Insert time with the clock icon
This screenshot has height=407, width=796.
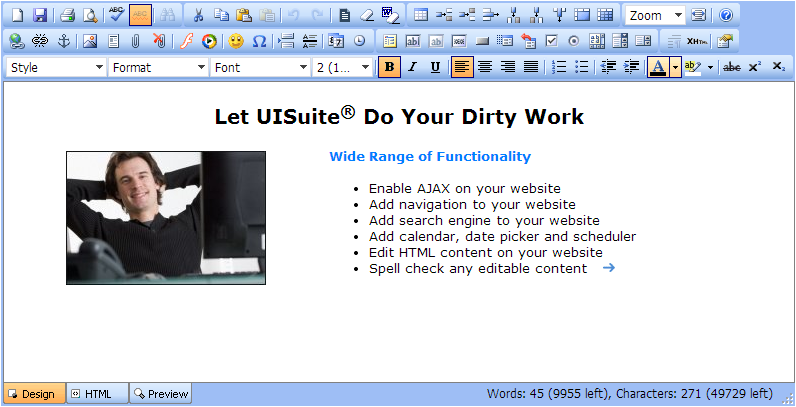point(360,41)
